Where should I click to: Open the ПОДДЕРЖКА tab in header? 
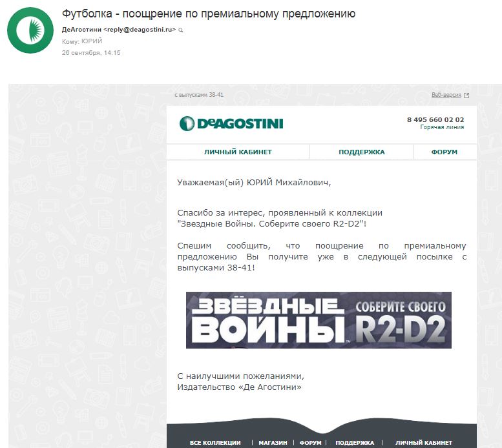coord(361,152)
